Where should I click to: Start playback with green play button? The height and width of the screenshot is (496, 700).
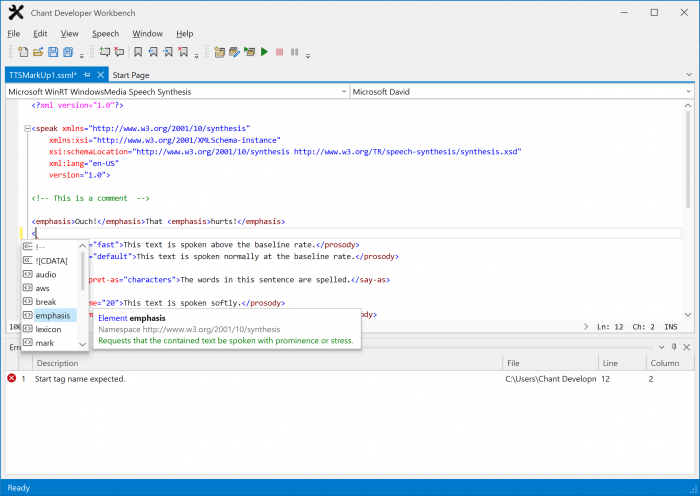click(264, 52)
